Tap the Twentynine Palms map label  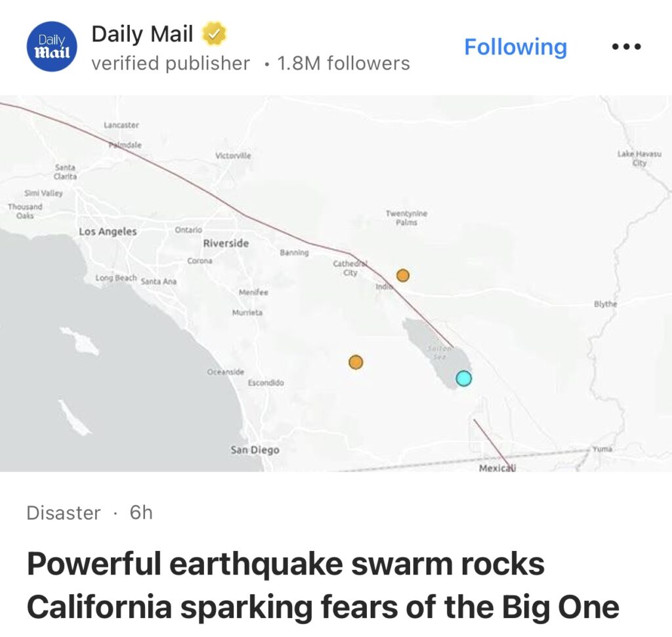pos(407,218)
